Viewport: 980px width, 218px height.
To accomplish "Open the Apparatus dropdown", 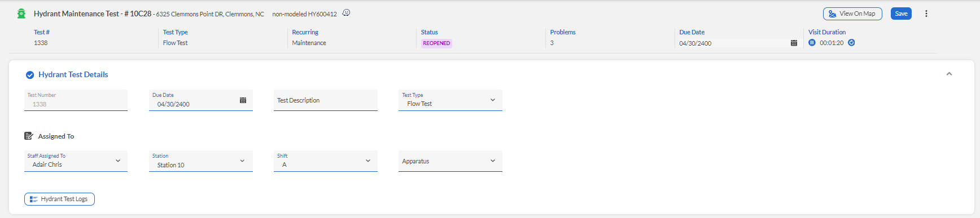I will click(x=450, y=161).
